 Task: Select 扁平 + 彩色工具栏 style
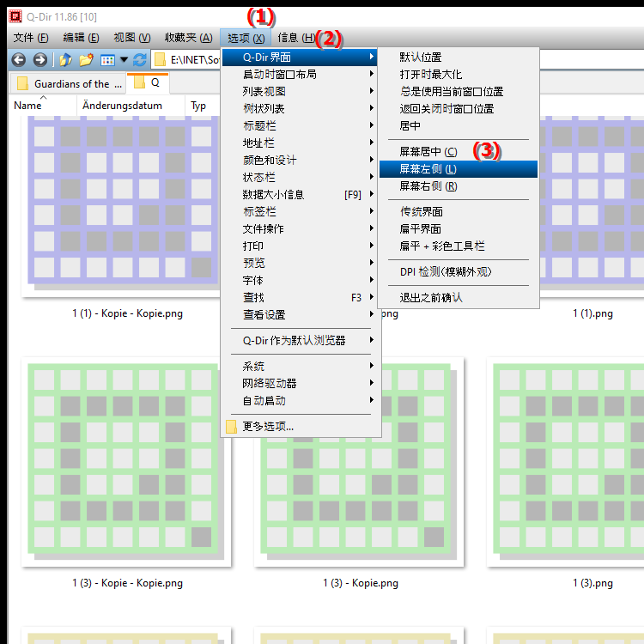tap(459, 246)
